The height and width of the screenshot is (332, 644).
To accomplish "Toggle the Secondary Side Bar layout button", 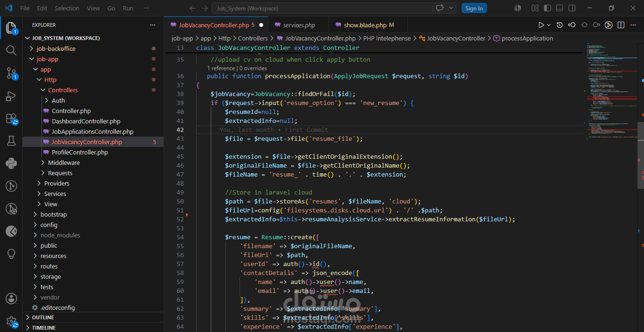I will 572,8.
